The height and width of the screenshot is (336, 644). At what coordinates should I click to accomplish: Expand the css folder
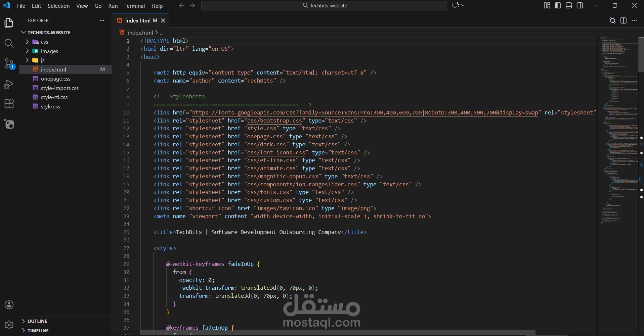coord(27,42)
